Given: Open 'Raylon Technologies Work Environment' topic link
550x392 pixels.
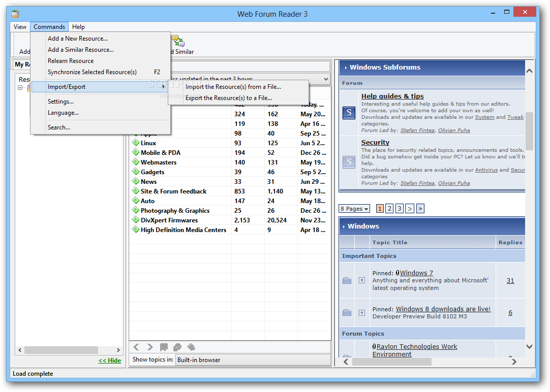Looking at the screenshot, I should coord(415,350).
